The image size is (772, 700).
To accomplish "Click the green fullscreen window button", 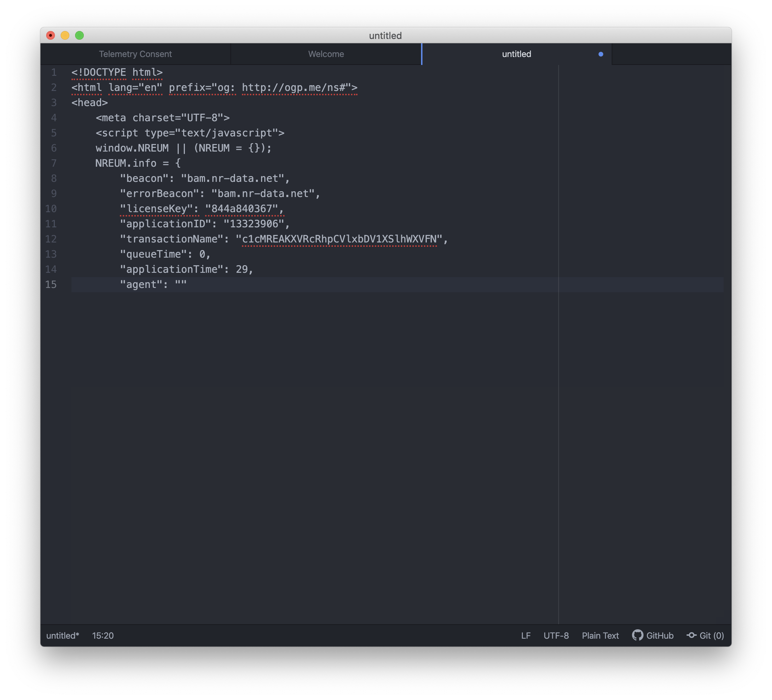I will [80, 36].
